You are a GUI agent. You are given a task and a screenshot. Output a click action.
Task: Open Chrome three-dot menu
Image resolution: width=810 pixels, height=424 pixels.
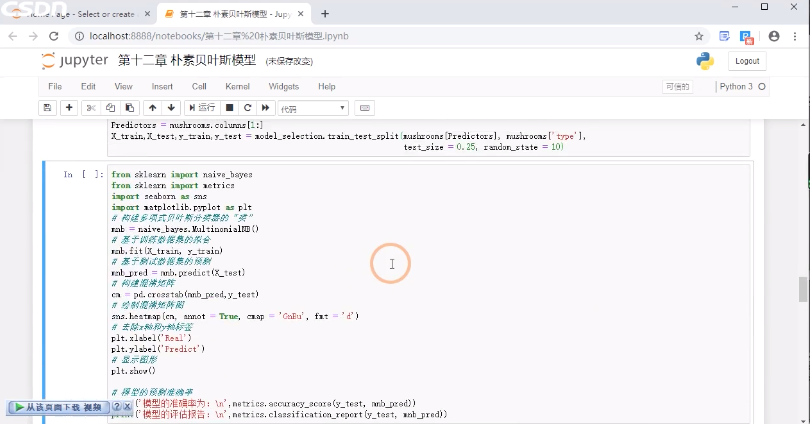795,36
